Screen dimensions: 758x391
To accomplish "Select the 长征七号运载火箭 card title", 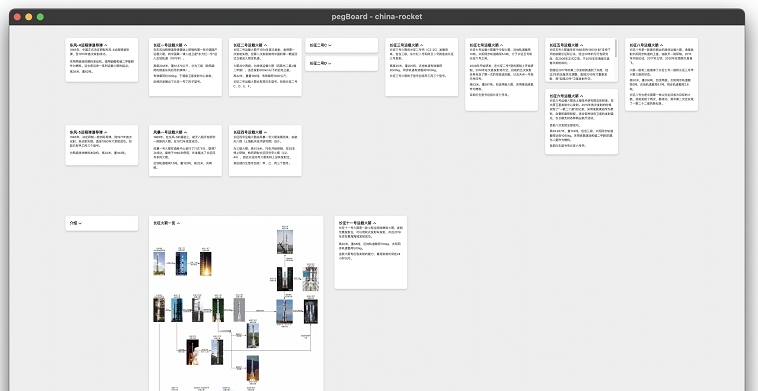I will [x=484, y=45].
